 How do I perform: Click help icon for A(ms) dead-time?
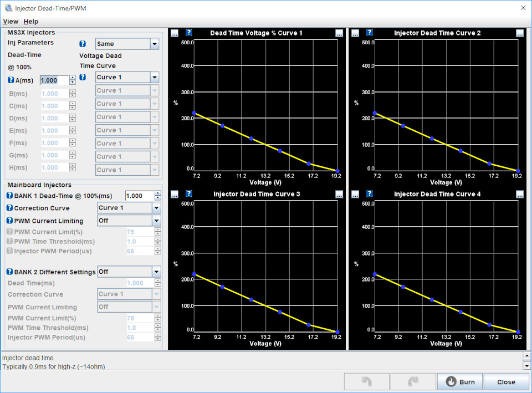click(11, 80)
